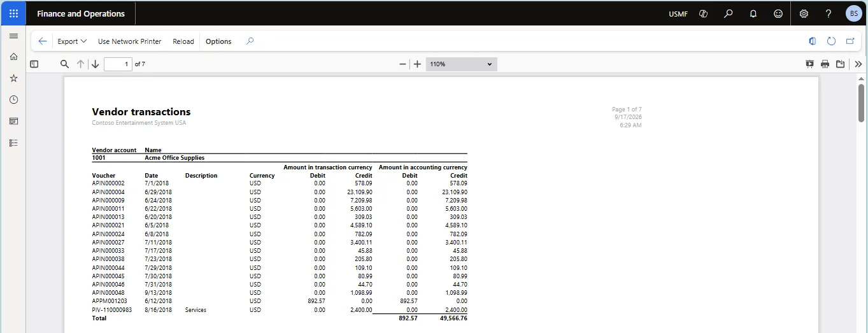This screenshot has width=868, height=333.
Task: Click the vertical scrollbar thumb
Action: tap(861, 102)
